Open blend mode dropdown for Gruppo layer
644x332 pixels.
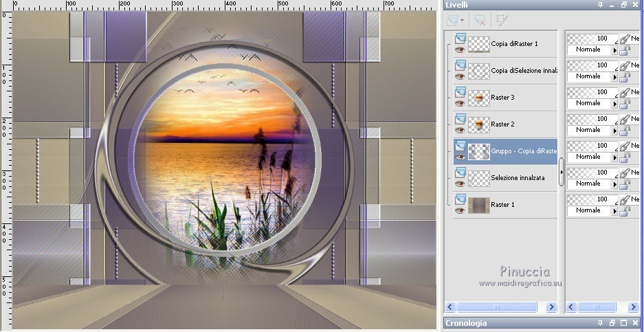click(x=615, y=157)
